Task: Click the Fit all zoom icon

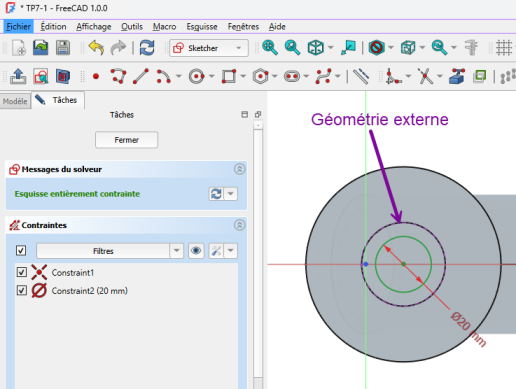Action: pos(270,48)
